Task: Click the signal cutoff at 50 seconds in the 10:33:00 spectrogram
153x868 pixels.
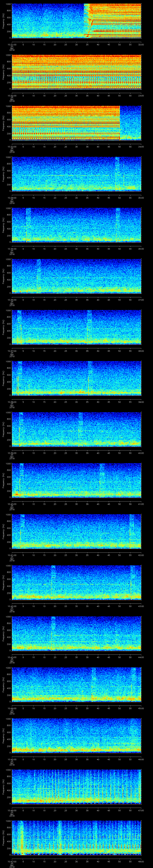Action: [x=120, y=123]
